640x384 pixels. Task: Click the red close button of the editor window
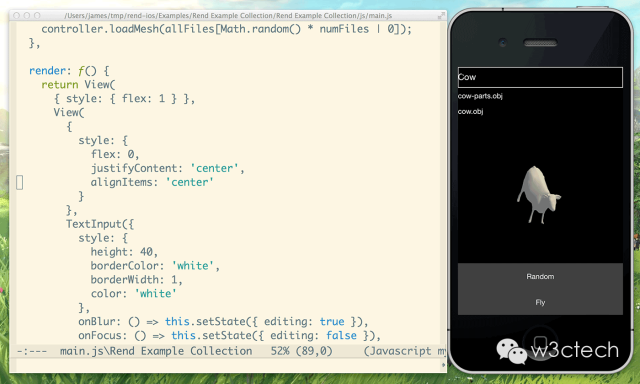coord(17,16)
